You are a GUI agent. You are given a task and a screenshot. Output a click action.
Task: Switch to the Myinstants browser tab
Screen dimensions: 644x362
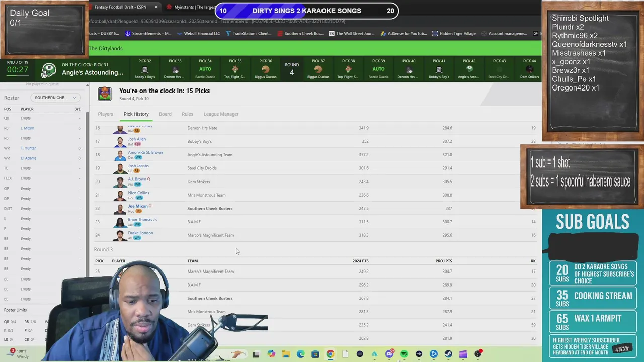click(190, 7)
